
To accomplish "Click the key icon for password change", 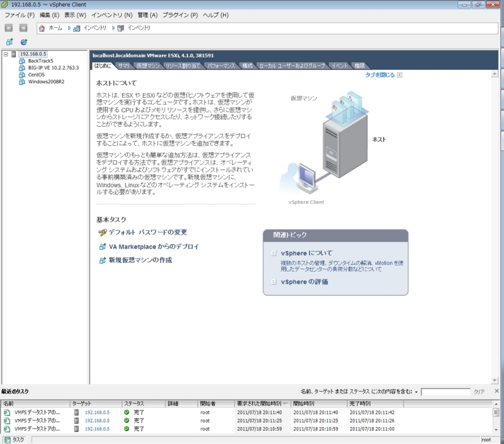I will pyautogui.click(x=102, y=232).
